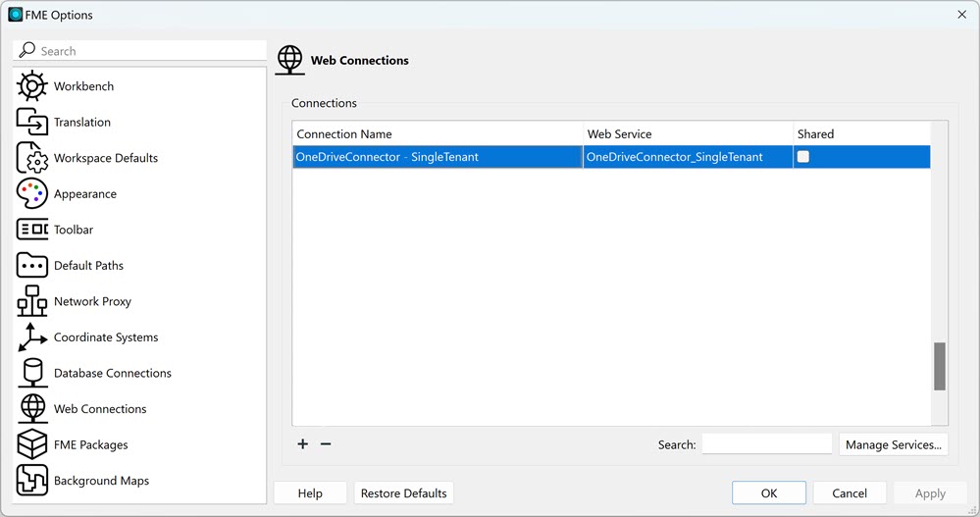Go to Coordinate Systems label
Viewport: 980px width, 517px height.
(x=106, y=337)
